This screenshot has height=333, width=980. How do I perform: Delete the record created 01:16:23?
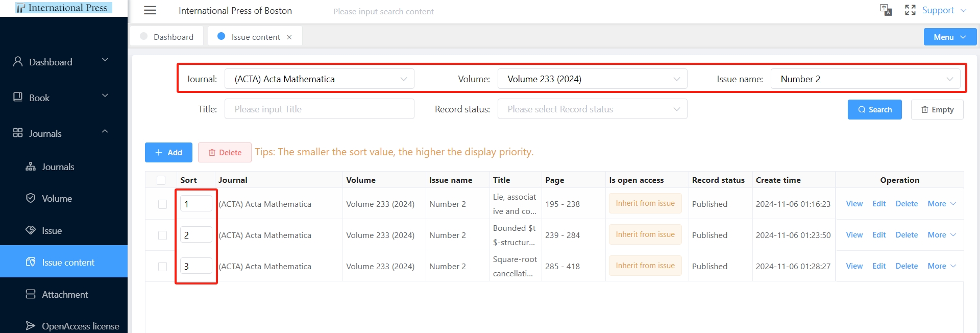point(906,204)
